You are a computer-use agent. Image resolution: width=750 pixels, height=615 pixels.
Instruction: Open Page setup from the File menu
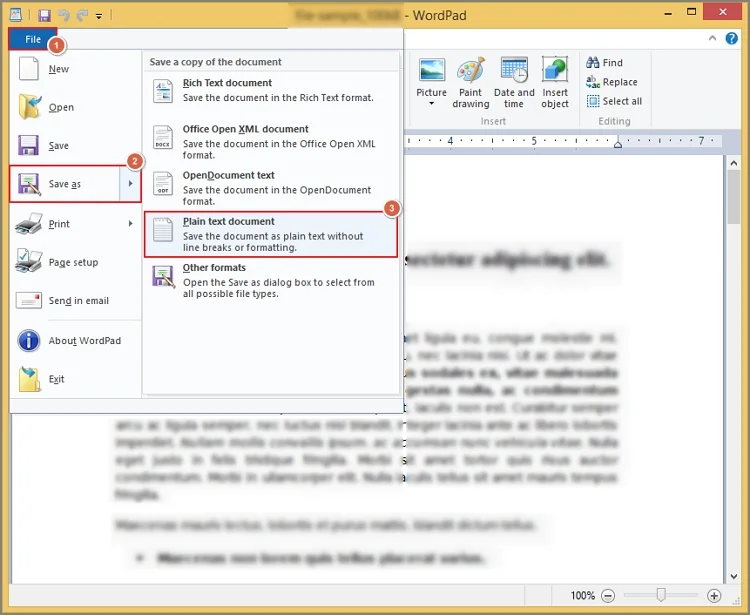coord(73,262)
